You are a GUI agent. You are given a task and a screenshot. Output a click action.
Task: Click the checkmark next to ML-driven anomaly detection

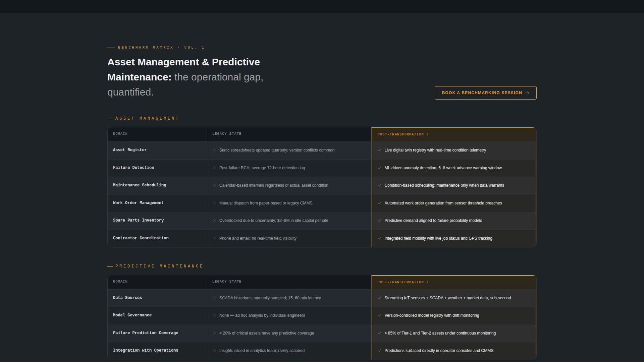379,168
